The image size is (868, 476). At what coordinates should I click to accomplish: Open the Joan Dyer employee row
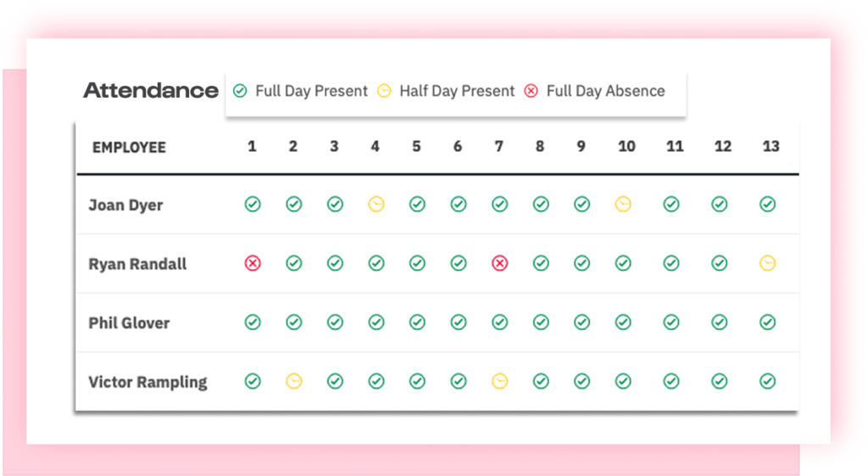(x=437, y=204)
